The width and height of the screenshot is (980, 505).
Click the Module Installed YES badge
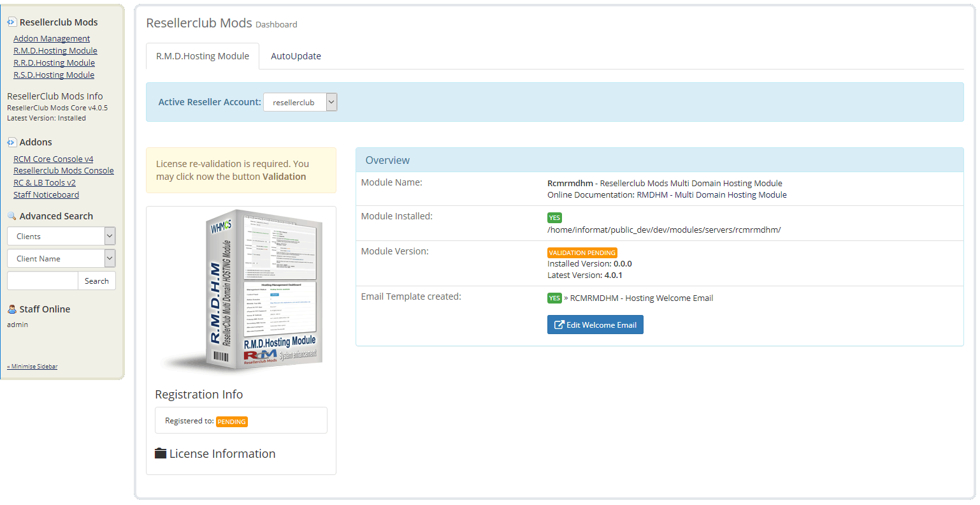coord(554,217)
